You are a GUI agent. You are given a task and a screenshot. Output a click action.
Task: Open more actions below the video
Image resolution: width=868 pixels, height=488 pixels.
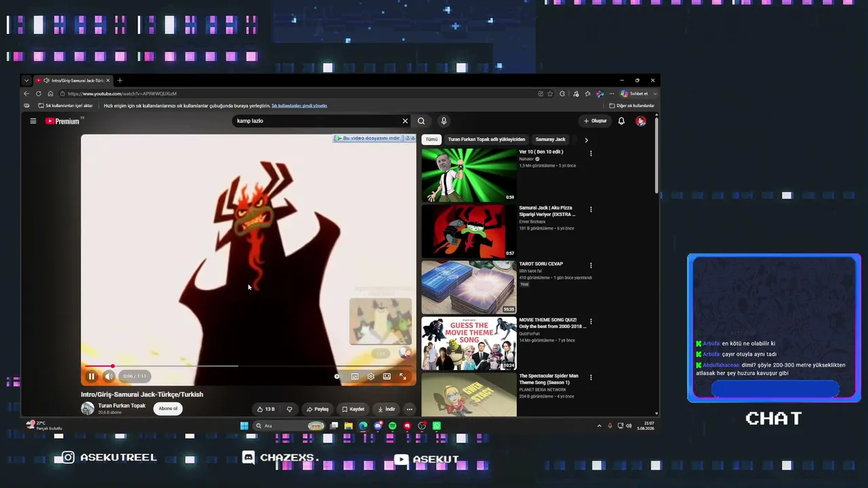(409, 409)
